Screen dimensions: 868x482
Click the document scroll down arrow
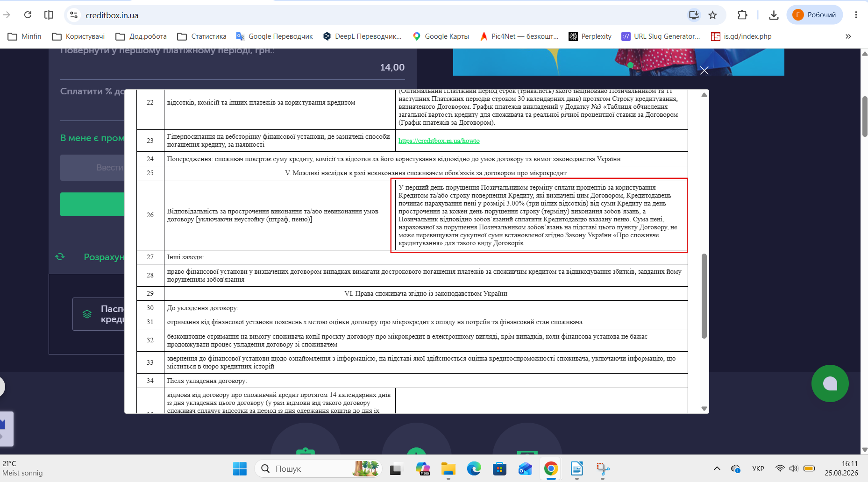click(x=704, y=409)
